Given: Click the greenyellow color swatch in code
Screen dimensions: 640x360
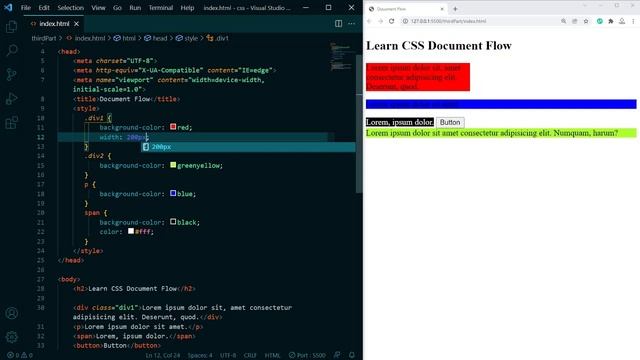Looking at the screenshot, I should pos(173,165).
